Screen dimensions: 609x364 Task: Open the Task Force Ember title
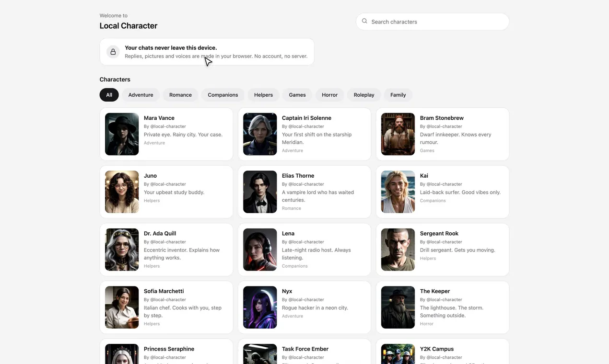(305, 349)
